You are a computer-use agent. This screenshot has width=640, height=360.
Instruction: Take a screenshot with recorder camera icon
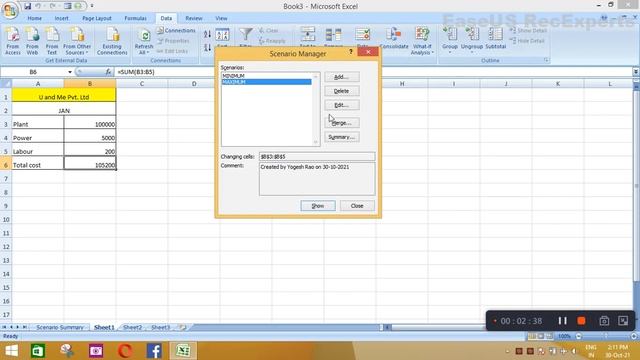click(x=604, y=321)
